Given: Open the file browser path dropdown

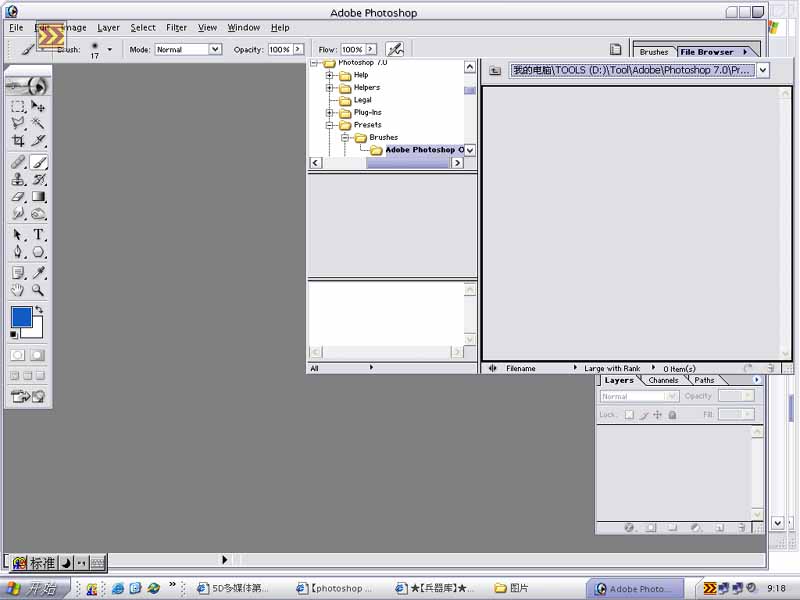Looking at the screenshot, I should click(x=763, y=70).
